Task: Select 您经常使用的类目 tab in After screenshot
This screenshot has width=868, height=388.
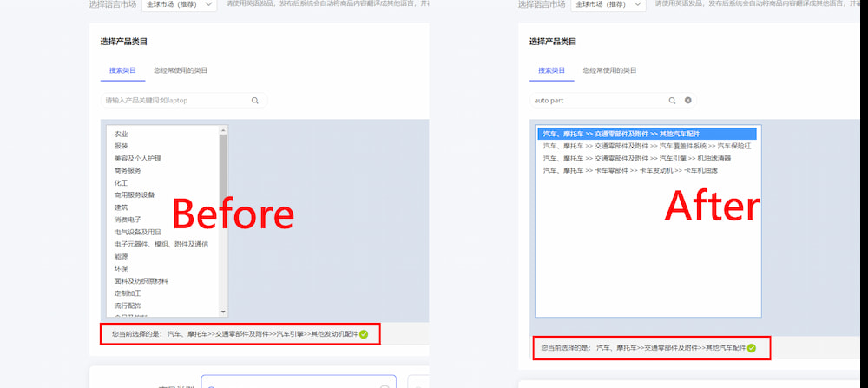Action: pos(609,71)
